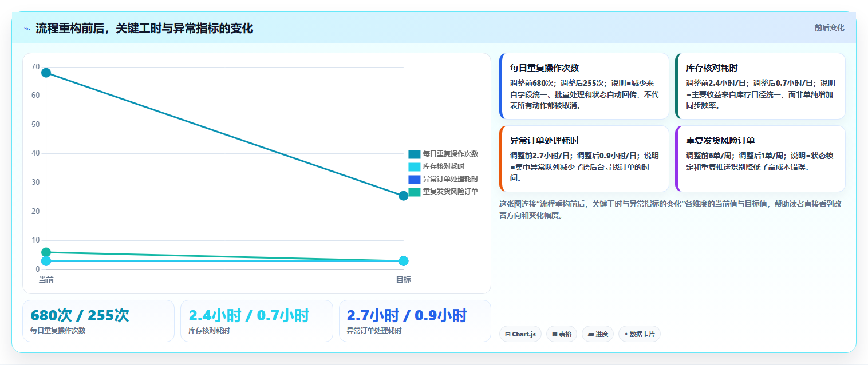The height and width of the screenshot is (365, 868).
Task: Click the 目标 x-axis label
Action: click(x=404, y=280)
